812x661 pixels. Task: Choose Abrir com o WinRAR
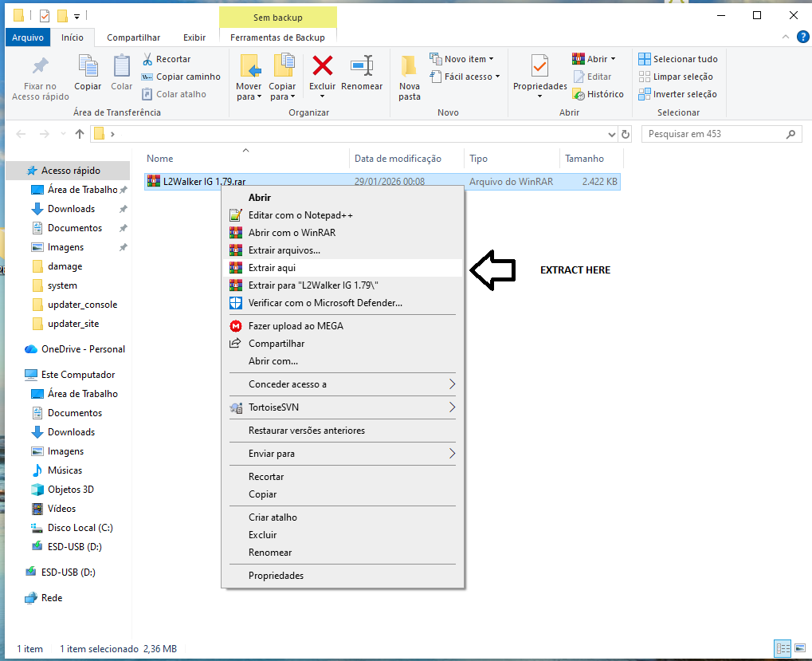coord(343,233)
